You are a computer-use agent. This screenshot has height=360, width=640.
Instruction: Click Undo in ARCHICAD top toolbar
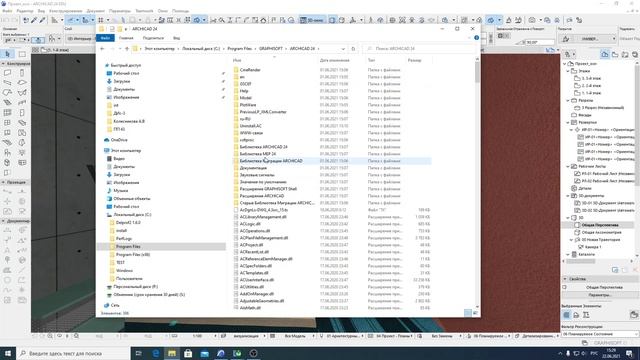(4, 20)
